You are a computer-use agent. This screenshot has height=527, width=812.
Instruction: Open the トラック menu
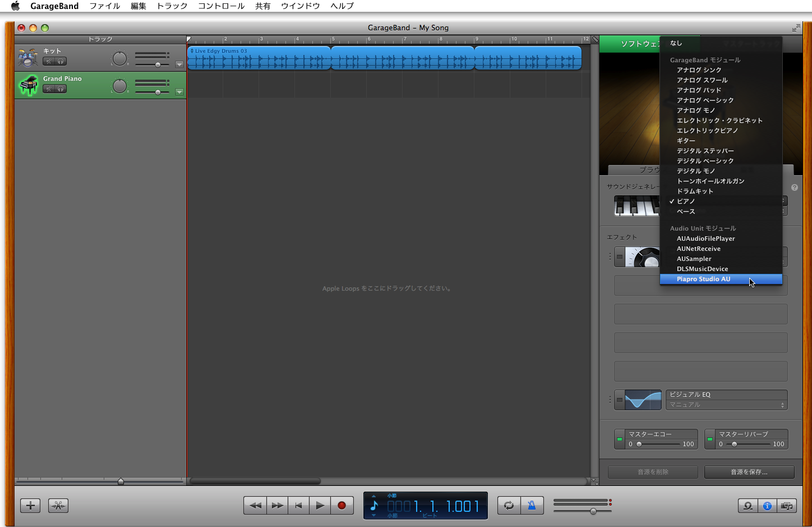point(172,6)
